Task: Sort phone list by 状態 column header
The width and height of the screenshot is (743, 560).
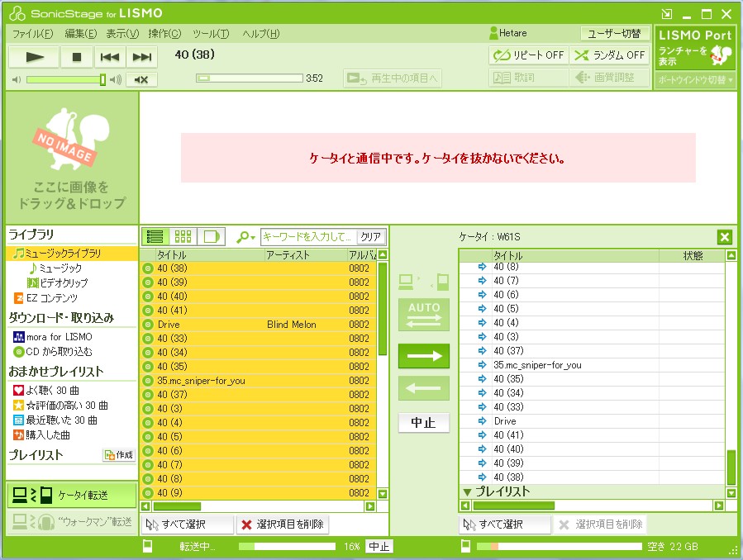Action: (x=693, y=255)
